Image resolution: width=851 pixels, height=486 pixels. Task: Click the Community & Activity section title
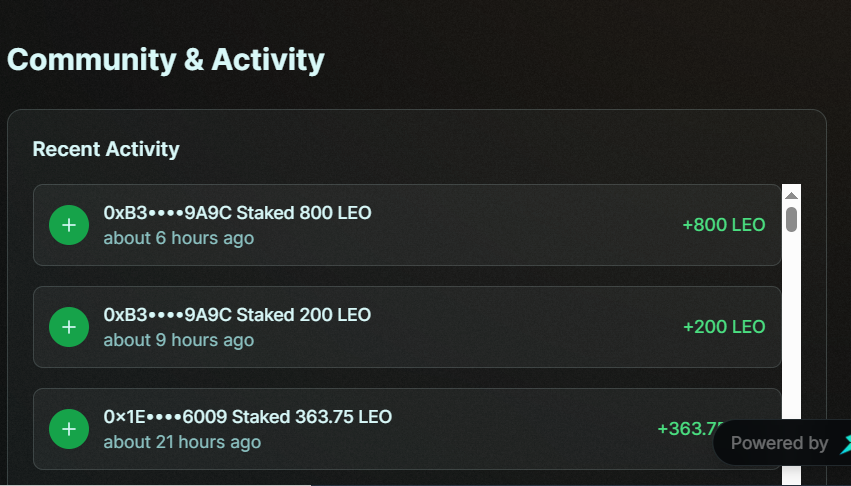tap(166, 59)
